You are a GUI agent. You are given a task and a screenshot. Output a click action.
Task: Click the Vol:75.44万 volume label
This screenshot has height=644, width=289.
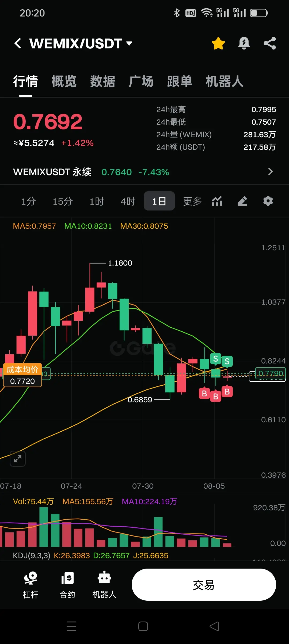pos(33,501)
